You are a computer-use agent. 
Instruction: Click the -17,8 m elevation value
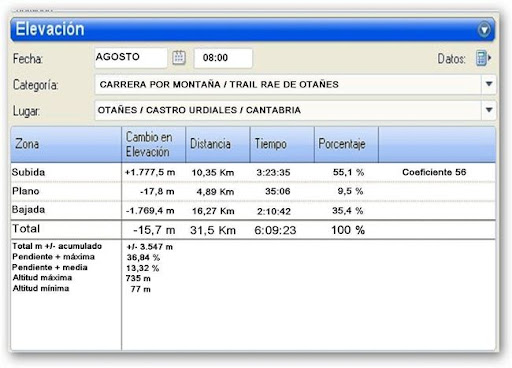pos(157,191)
